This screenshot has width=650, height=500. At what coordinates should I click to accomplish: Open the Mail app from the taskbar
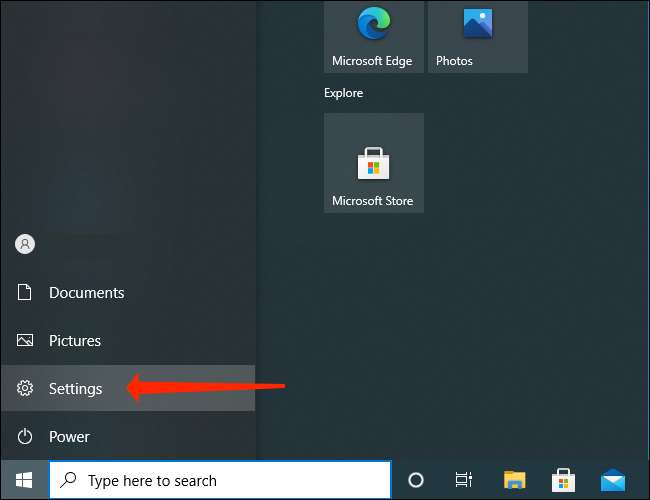(613, 480)
